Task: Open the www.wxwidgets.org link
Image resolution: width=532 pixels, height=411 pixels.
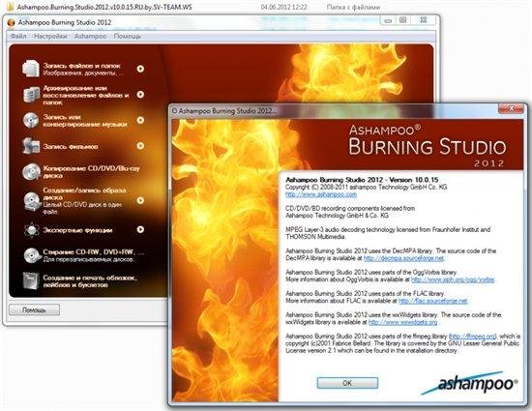Action: 402,322
